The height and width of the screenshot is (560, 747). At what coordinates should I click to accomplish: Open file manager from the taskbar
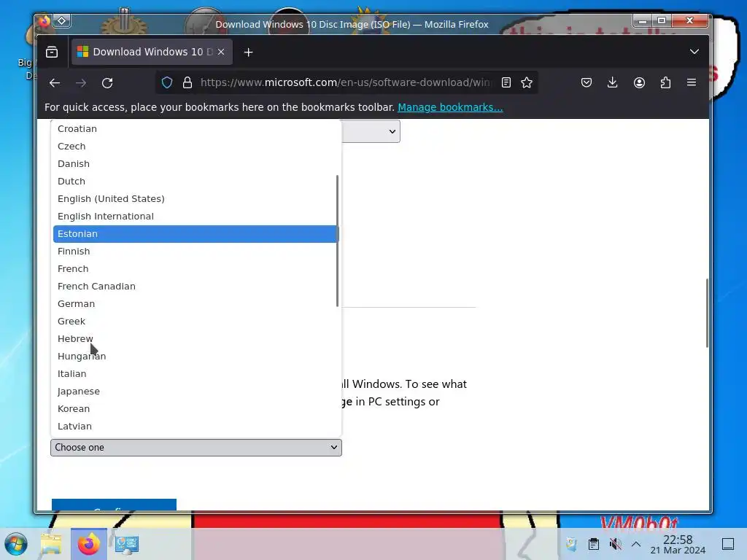click(51, 544)
